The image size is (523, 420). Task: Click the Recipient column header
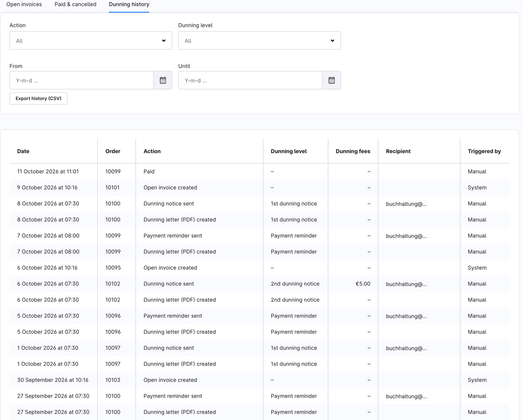click(398, 151)
